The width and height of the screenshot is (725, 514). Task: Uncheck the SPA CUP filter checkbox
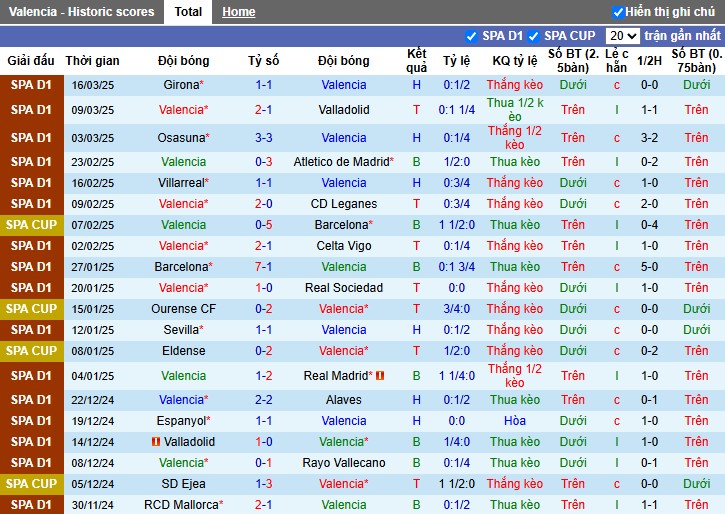[533, 36]
